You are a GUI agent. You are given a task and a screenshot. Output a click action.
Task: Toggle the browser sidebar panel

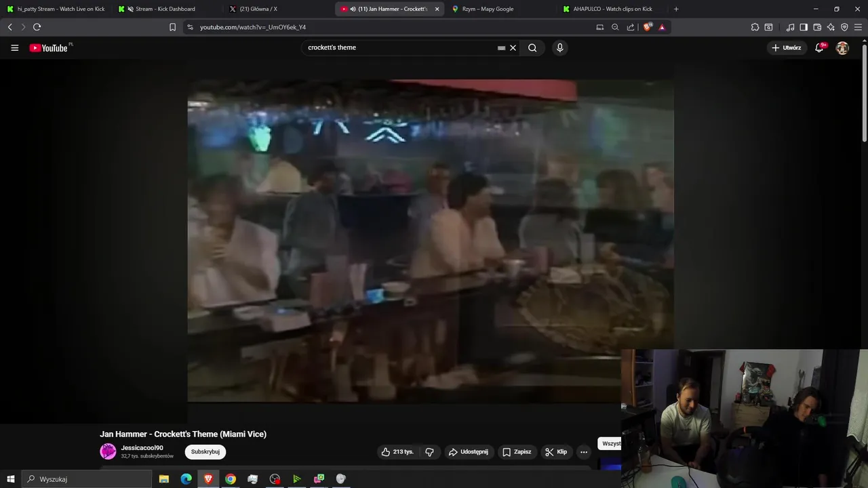(804, 27)
